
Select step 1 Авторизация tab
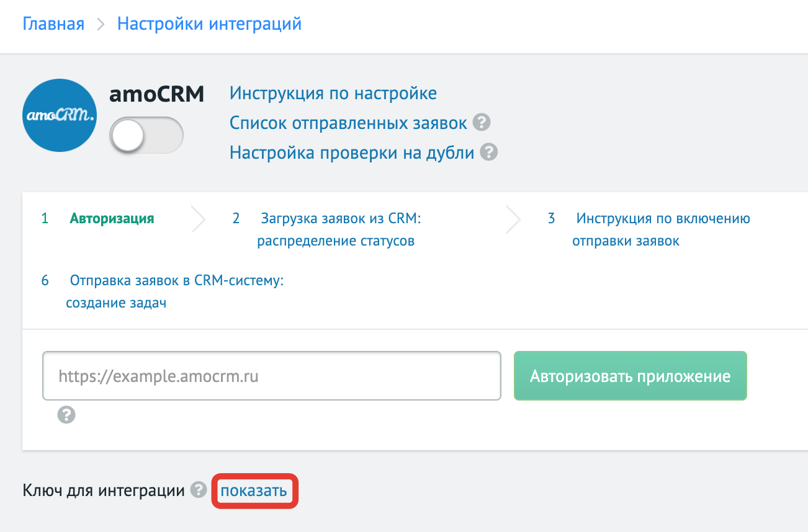pos(98,218)
